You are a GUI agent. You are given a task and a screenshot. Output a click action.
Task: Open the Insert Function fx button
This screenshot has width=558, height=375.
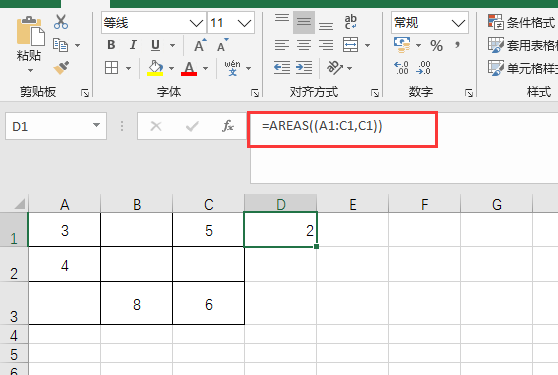[x=228, y=126]
